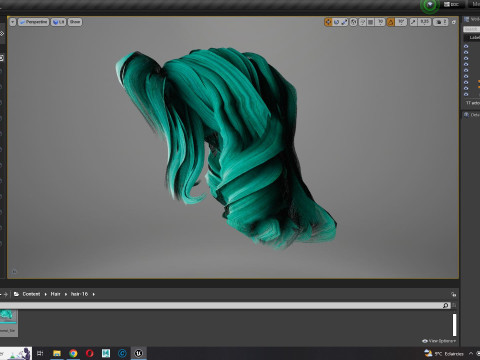480x360 pixels.
Task: Open File Explorer from the taskbar
Action: 57,353
